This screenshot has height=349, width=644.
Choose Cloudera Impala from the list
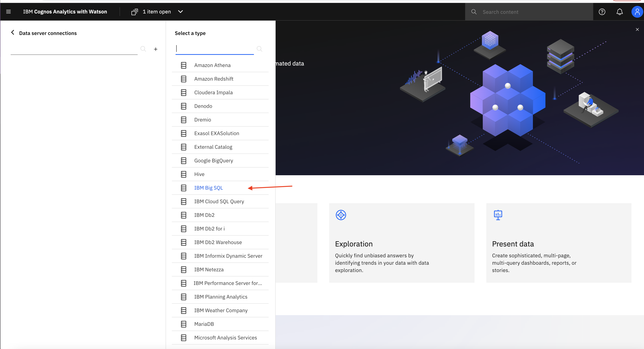(220, 93)
